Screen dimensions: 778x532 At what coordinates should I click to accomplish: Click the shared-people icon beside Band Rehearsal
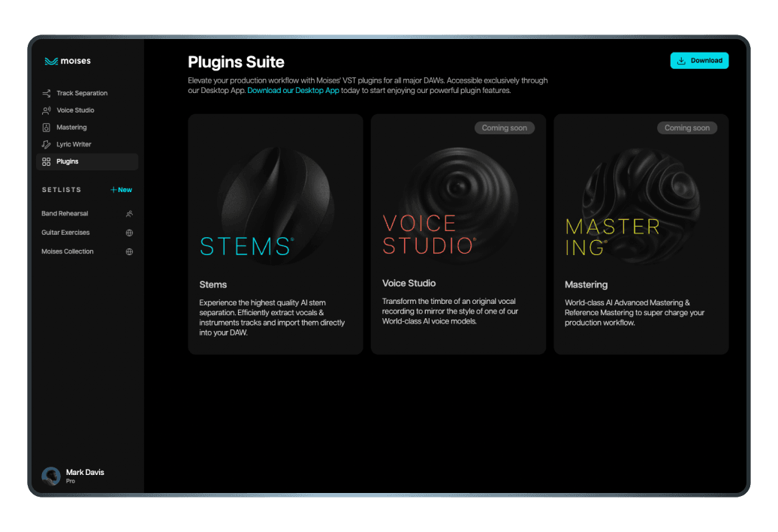pos(129,214)
